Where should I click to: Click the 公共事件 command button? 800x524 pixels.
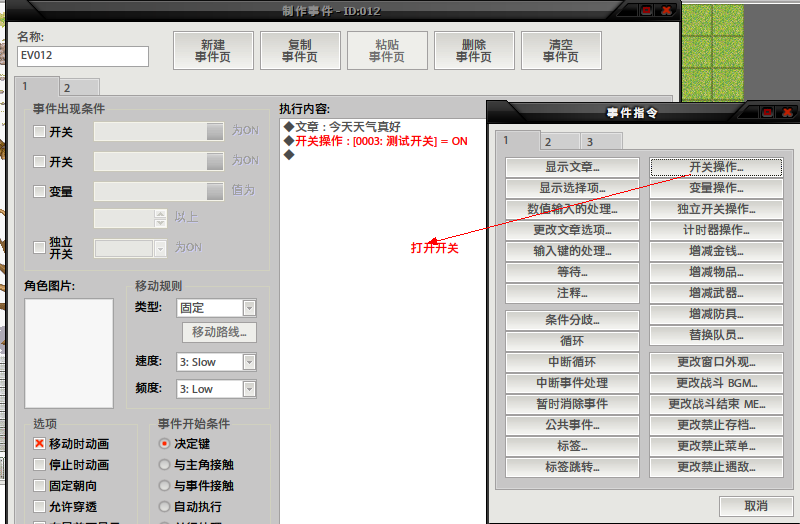pyautogui.click(x=572, y=425)
